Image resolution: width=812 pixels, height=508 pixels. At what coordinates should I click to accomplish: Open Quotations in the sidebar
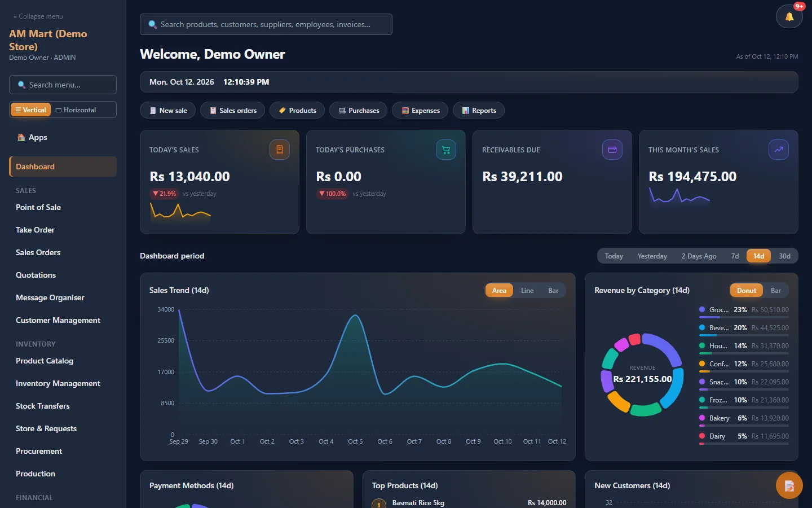63,275
